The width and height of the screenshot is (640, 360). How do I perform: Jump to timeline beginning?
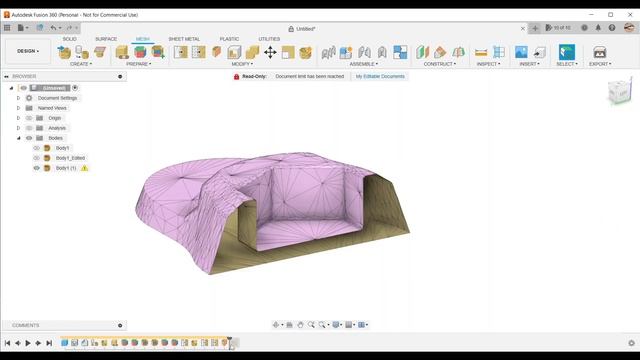(7, 343)
